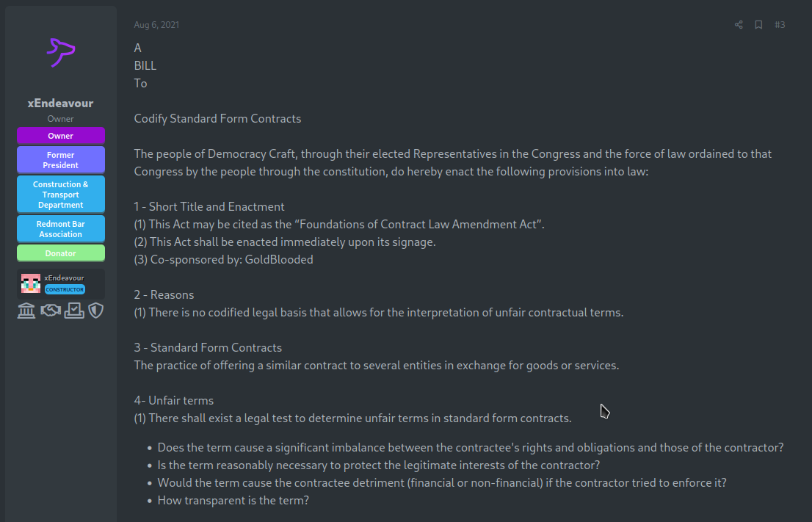Click the purple Owner badge

61,136
